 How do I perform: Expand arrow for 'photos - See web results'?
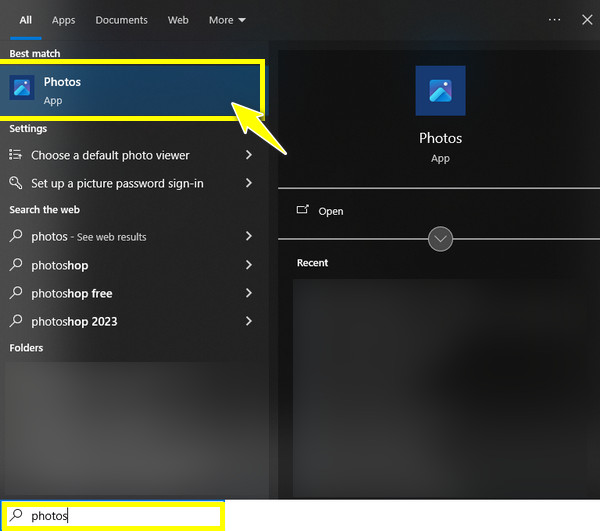[249, 236]
